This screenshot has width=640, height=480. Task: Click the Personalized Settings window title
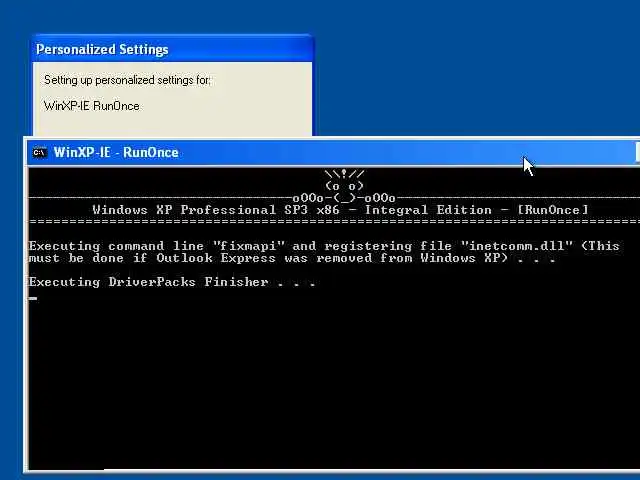coord(102,49)
